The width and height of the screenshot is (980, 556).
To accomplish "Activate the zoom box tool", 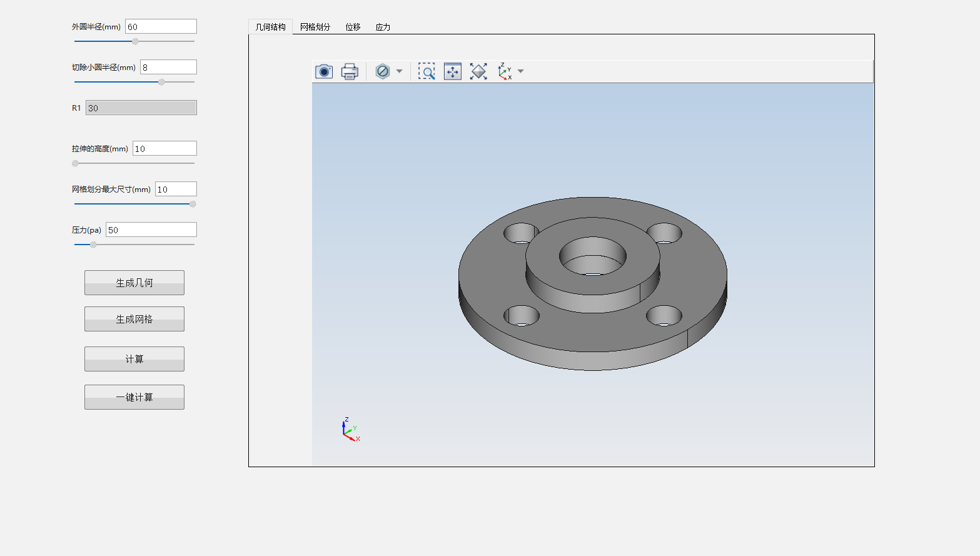I will tap(427, 71).
